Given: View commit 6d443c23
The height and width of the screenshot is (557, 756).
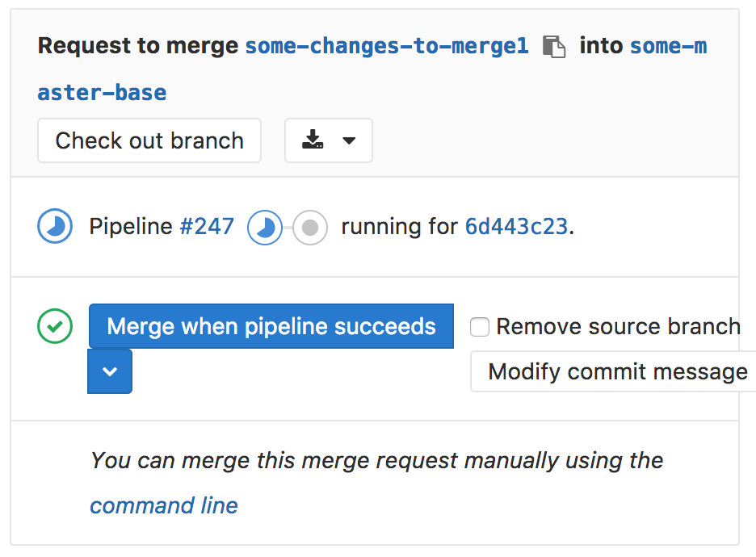Looking at the screenshot, I should 516,227.
